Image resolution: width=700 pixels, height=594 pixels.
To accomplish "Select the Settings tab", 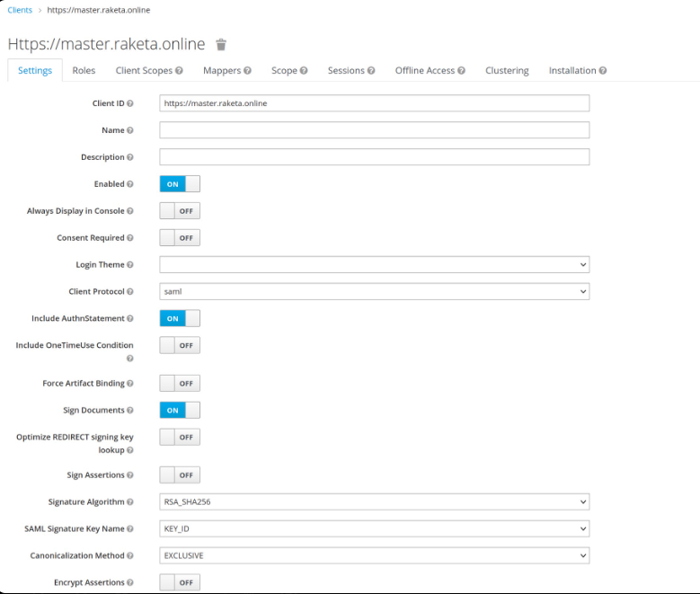I will (35, 71).
